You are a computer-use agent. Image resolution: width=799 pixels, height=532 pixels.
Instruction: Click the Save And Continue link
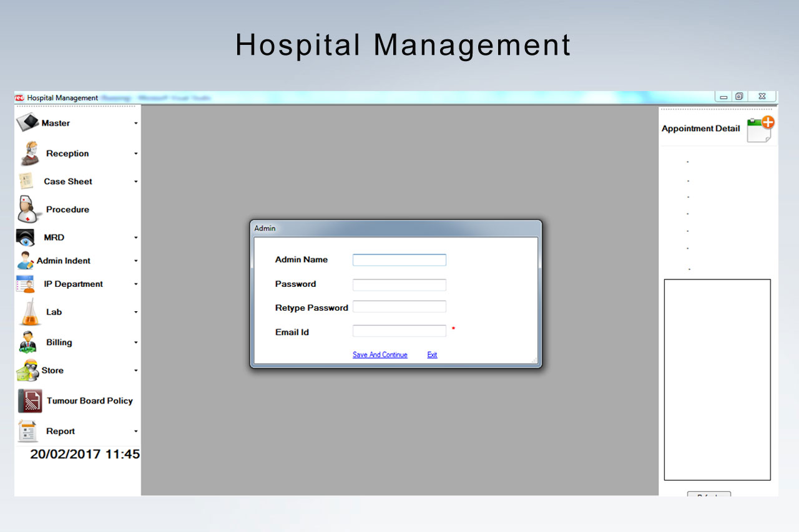[380, 355]
